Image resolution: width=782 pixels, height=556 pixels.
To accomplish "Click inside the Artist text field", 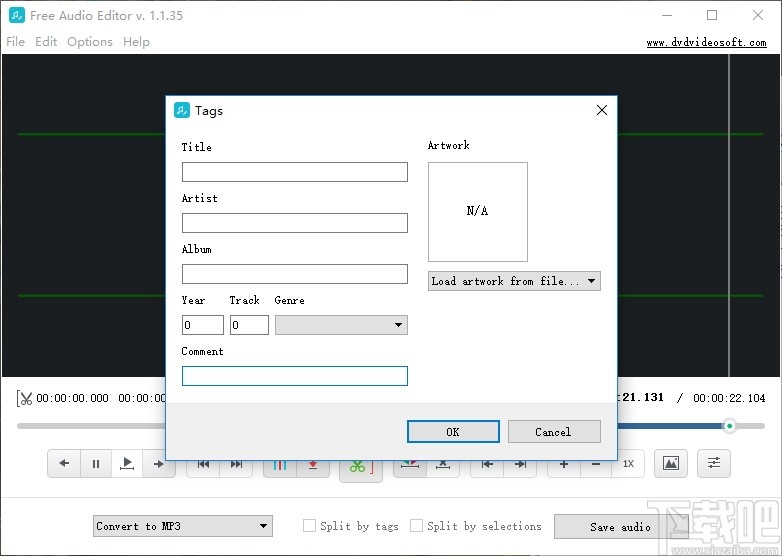I will (x=295, y=223).
